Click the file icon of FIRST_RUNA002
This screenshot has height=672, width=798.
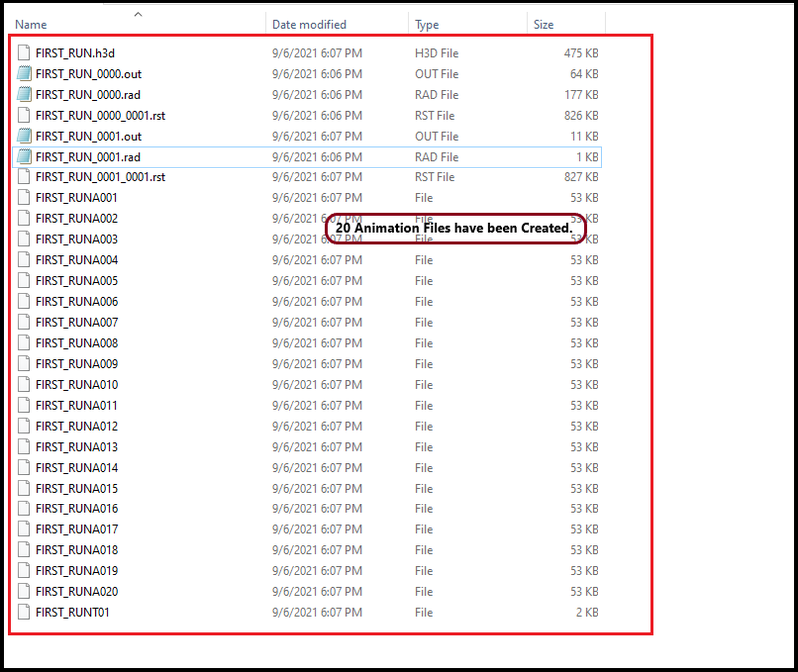[24, 218]
